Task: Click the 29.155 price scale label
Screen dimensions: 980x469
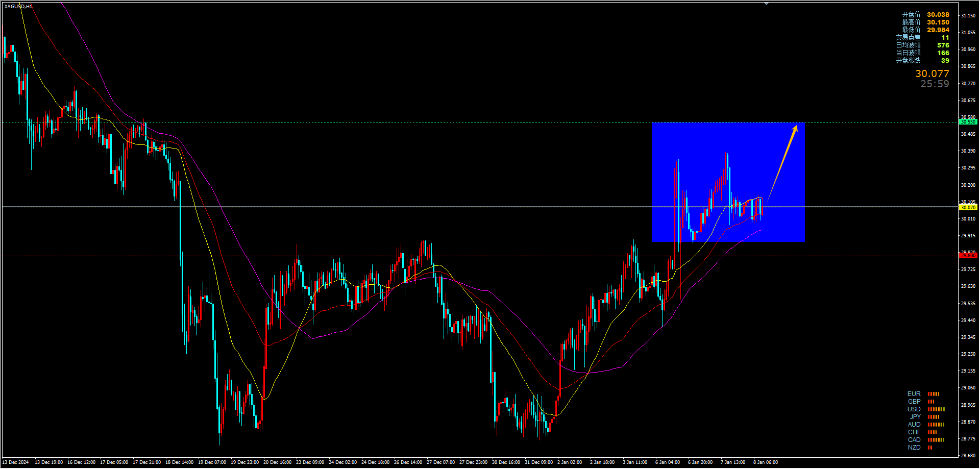Action: click(x=968, y=371)
